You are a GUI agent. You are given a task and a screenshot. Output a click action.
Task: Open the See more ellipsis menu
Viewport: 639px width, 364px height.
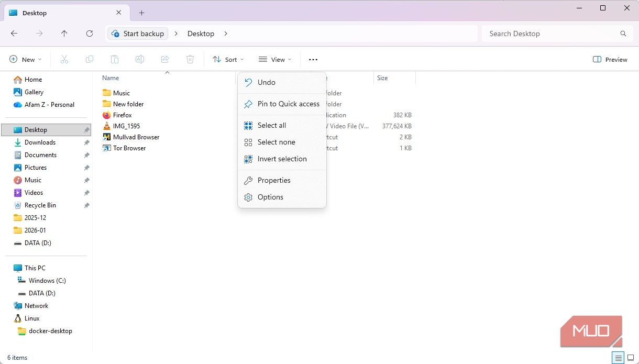click(313, 60)
